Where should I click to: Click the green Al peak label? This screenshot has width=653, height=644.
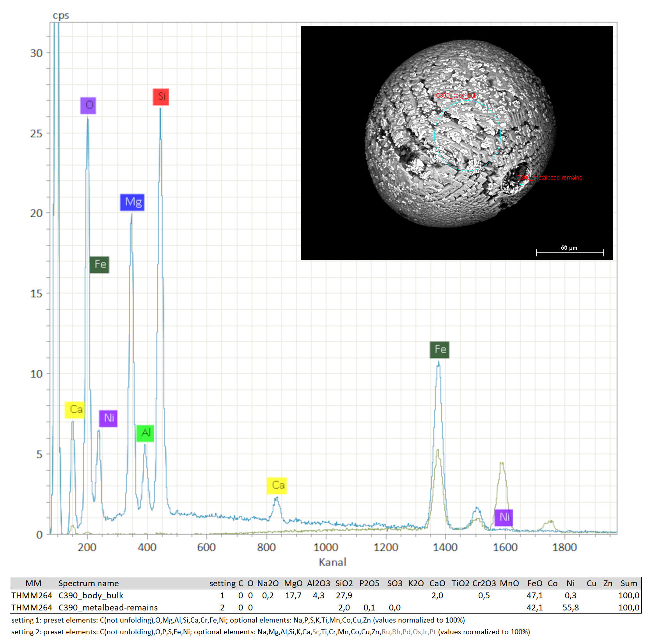pyautogui.click(x=145, y=433)
